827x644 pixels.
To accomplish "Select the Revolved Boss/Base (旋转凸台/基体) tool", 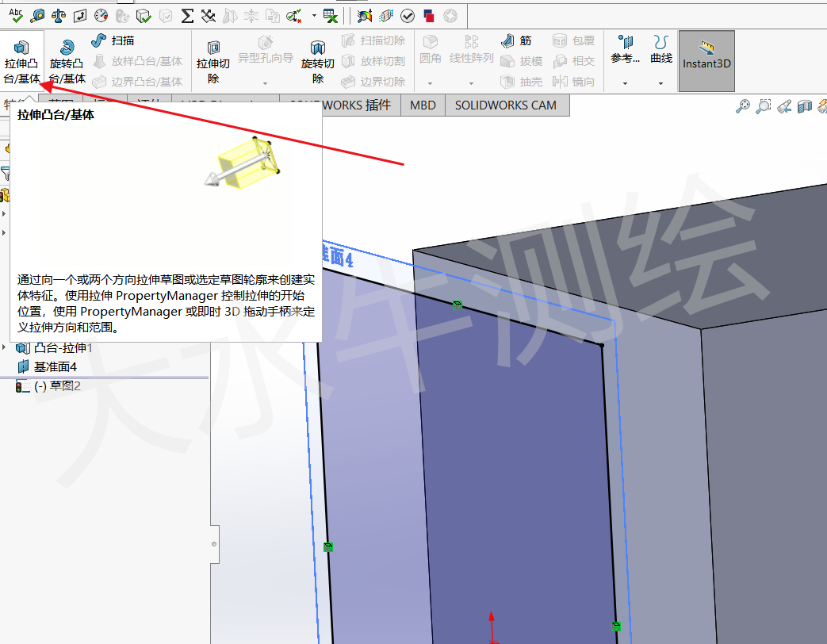I will (x=67, y=62).
